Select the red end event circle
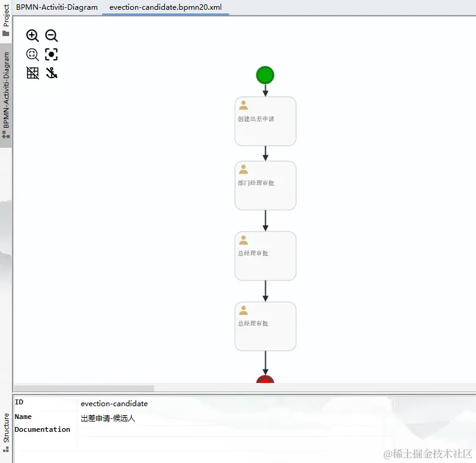The image size is (476, 463). [265, 379]
